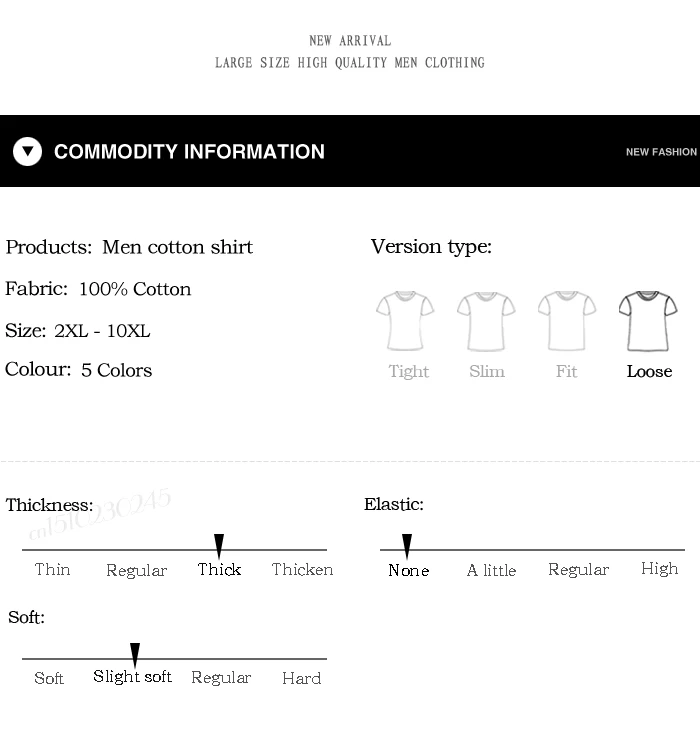Click the Slim t-shirt icon
700x747 pixels.
pyautogui.click(x=486, y=321)
